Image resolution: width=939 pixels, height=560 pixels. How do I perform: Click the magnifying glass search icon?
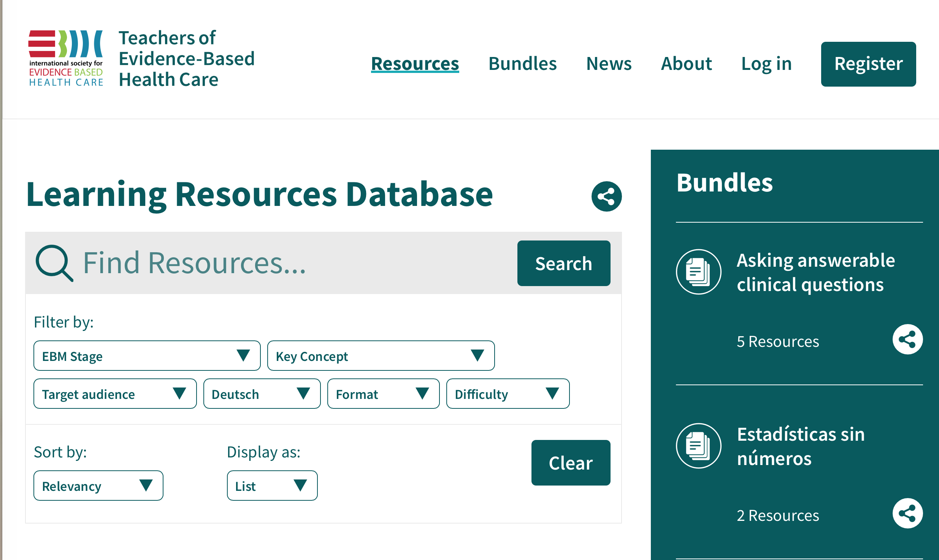click(x=54, y=263)
